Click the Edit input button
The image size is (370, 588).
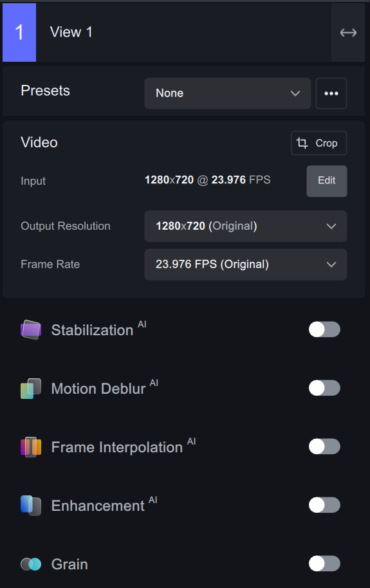[326, 181]
